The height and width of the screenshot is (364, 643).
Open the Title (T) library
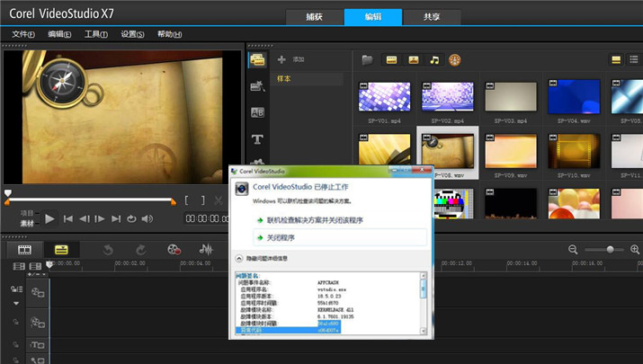pos(257,139)
